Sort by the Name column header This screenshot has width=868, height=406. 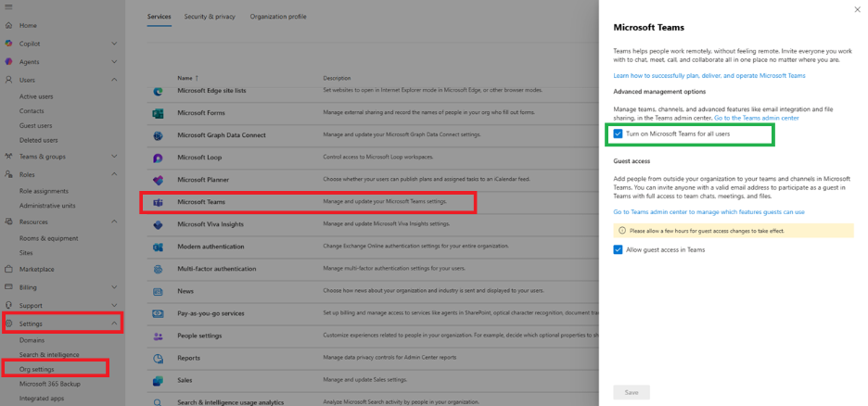187,78
